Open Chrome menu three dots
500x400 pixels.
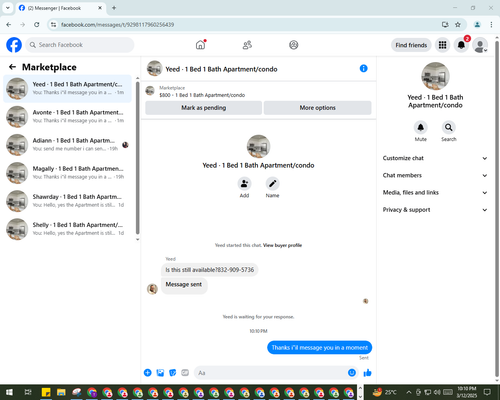491,25
